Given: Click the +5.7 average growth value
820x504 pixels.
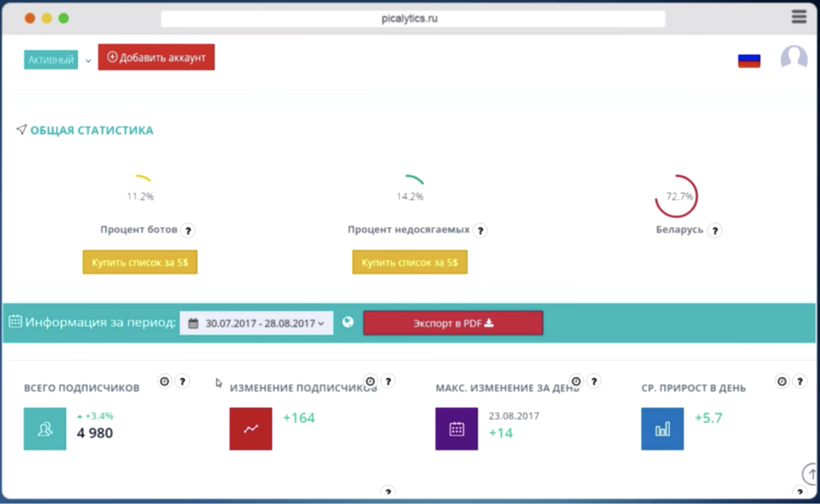Looking at the screenshot, I should click(708, 418).
